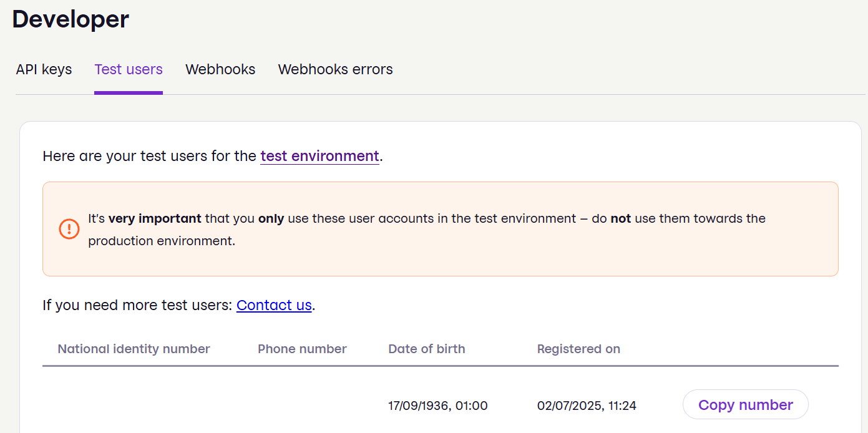Image resolution: width=868 pixels, height=433 pixels.
Task: Click the "production environment" text in the warning
Action: coord(161,241)
